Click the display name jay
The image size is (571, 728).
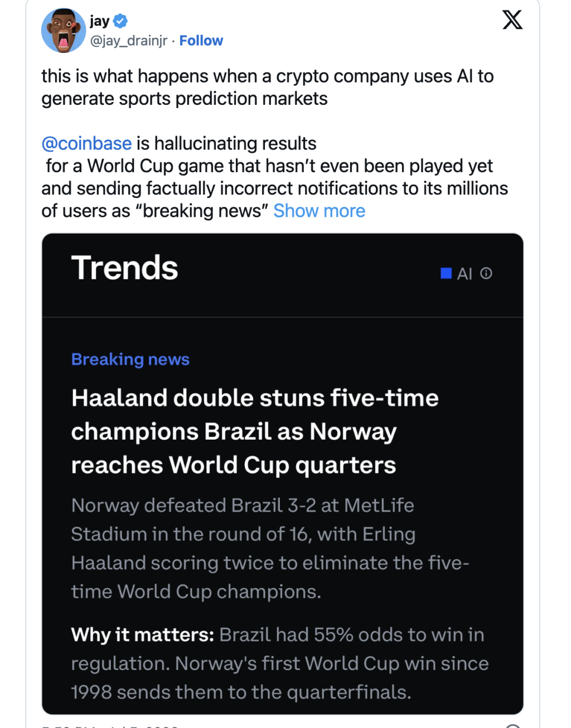tap(100, 21)
